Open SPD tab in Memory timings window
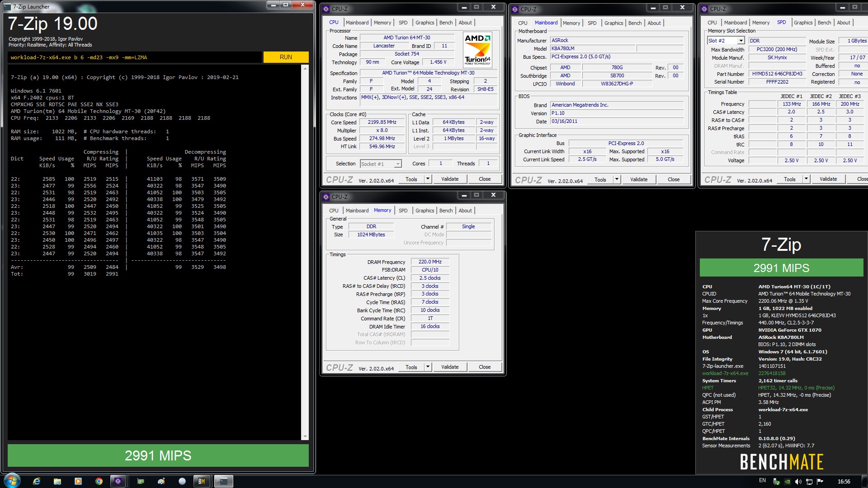This screenshot has height=488, width=868. tap(403, 211)
